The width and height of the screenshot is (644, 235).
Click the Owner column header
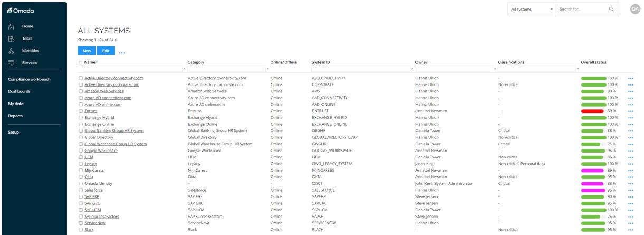tap(421, 62)
